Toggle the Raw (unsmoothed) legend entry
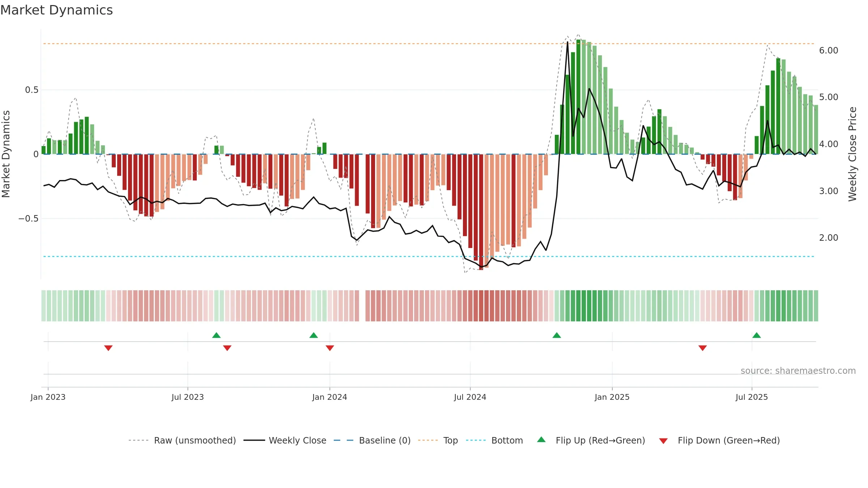 click(x=182, y=440)
